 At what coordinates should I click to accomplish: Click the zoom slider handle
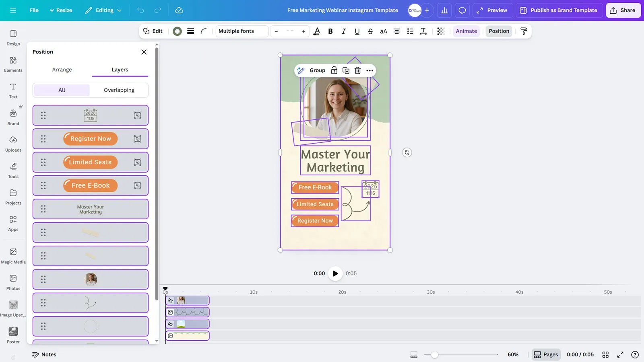coord(434,354)
